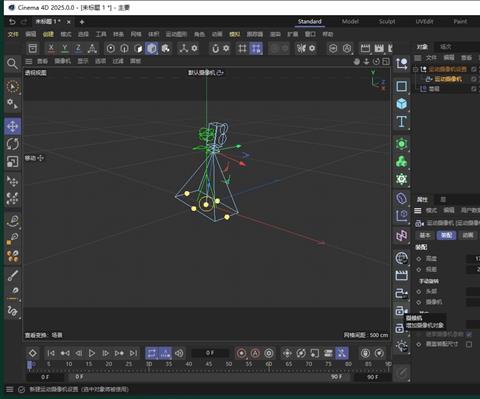The image size is (480, 399).
Task: Open the Attributes panel hamburger menu
Action: tap(418, 210)
